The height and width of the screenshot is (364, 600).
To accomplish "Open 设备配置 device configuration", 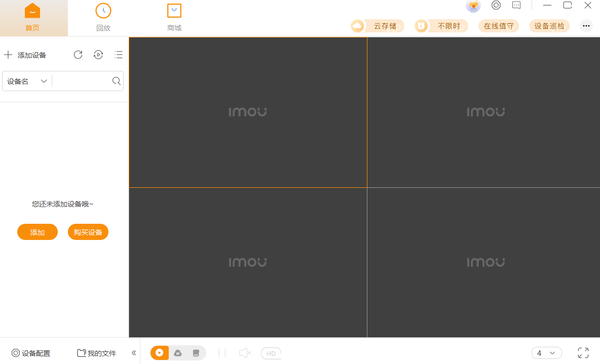I will click(31, 353).
